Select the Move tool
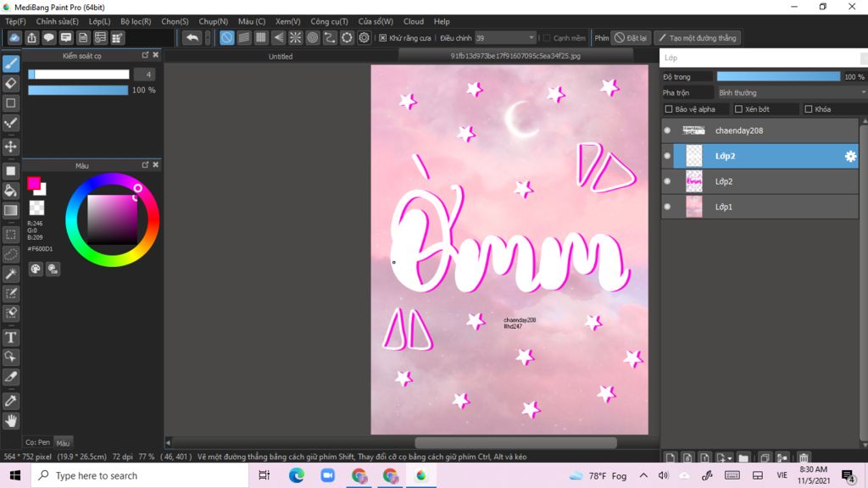Viewport: 868px width, 488px height. tap(11, 147)
